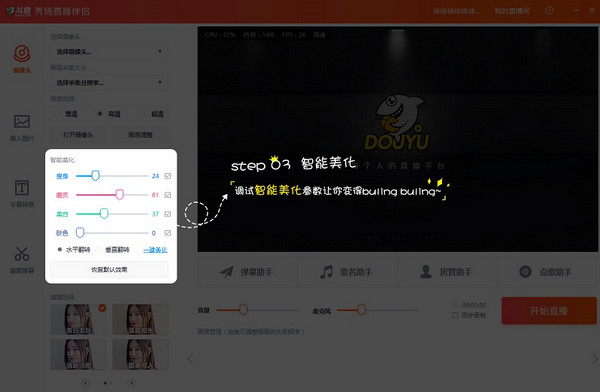
Task: Choose 普清 standard quality option
Action: click(67, 114)
